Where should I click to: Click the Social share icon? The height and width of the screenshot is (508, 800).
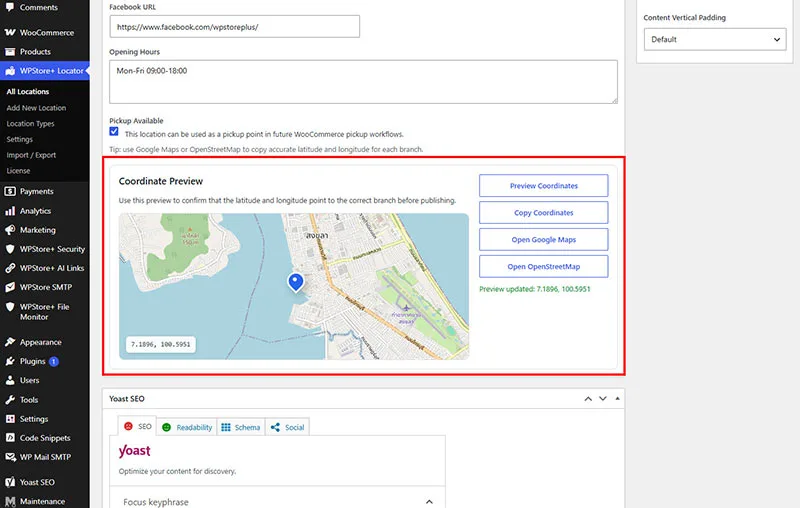click(x=275, y=427)
